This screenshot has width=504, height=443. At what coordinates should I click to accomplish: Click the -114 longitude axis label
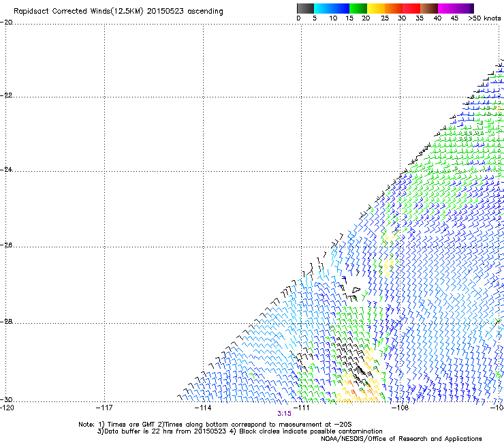click(203, 408)
